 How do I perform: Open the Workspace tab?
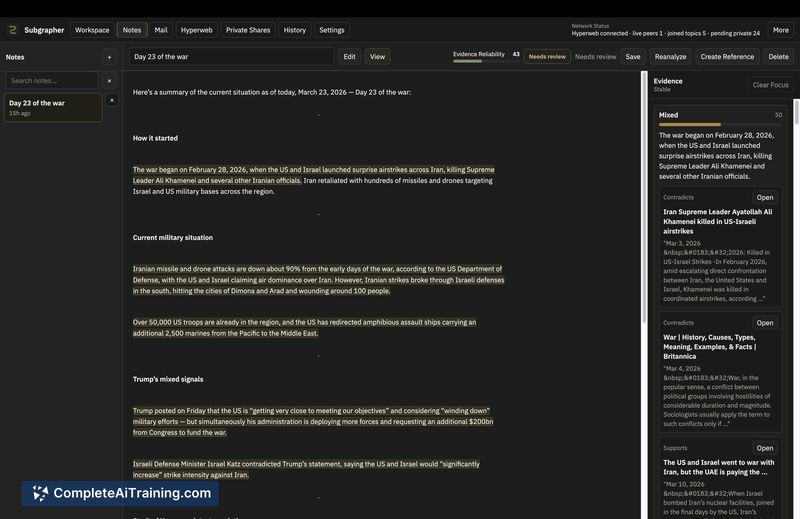point(92,30)
